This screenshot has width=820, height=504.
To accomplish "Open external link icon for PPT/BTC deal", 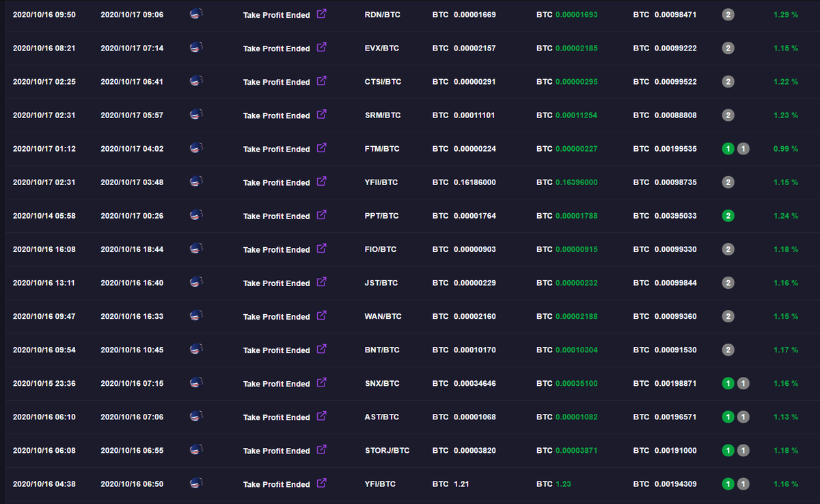I will pyautogui.click(x=322, y=214).
